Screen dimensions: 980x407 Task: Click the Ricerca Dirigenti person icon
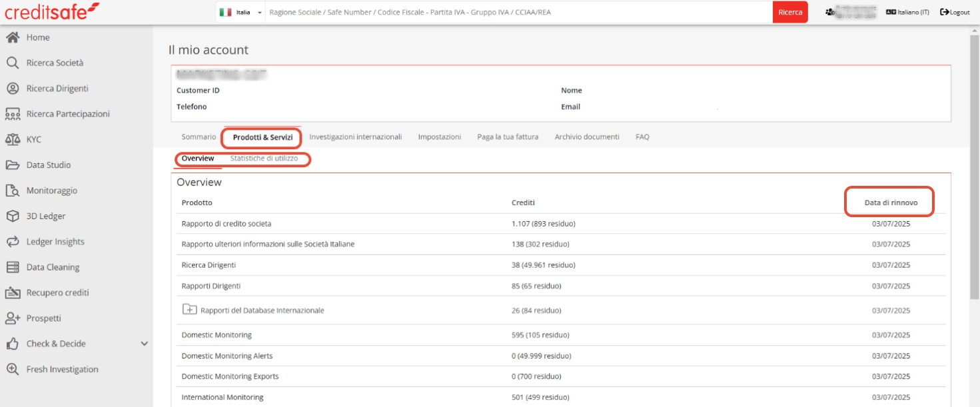(x=12, y=89)
